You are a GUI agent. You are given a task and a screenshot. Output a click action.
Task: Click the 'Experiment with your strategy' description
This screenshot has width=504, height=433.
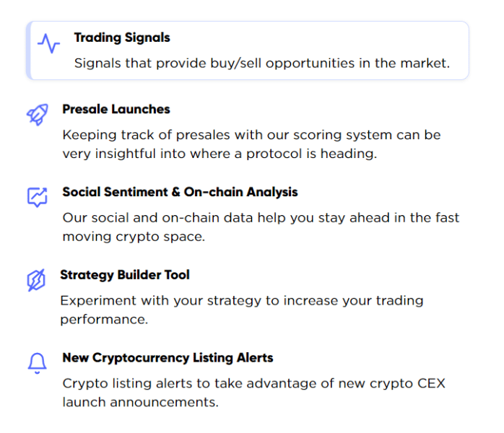[x=241, y=300]
